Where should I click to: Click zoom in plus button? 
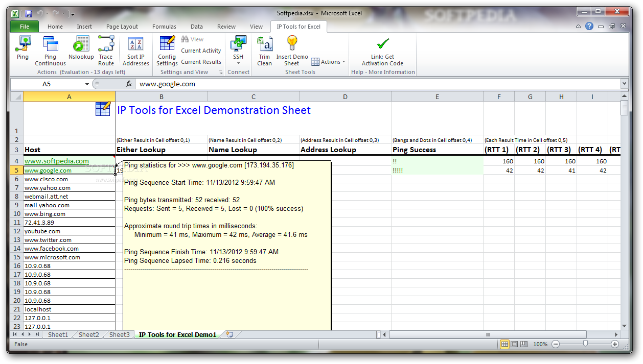tap(615, 345)
